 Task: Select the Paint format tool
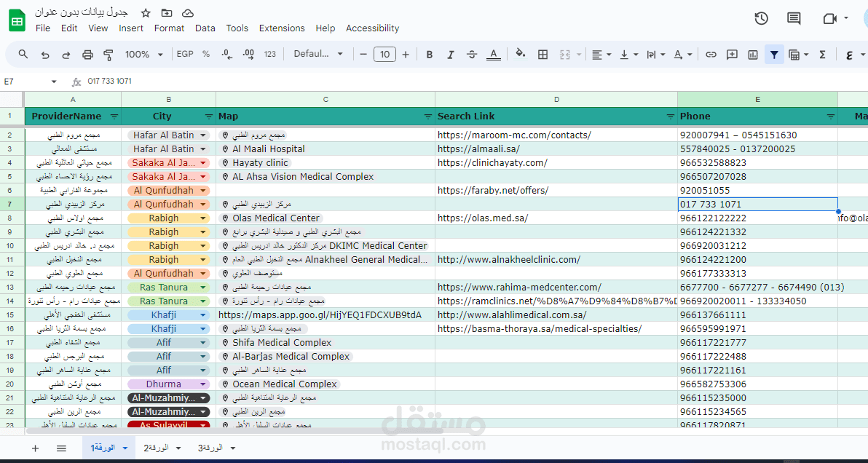tap(108, 55)
